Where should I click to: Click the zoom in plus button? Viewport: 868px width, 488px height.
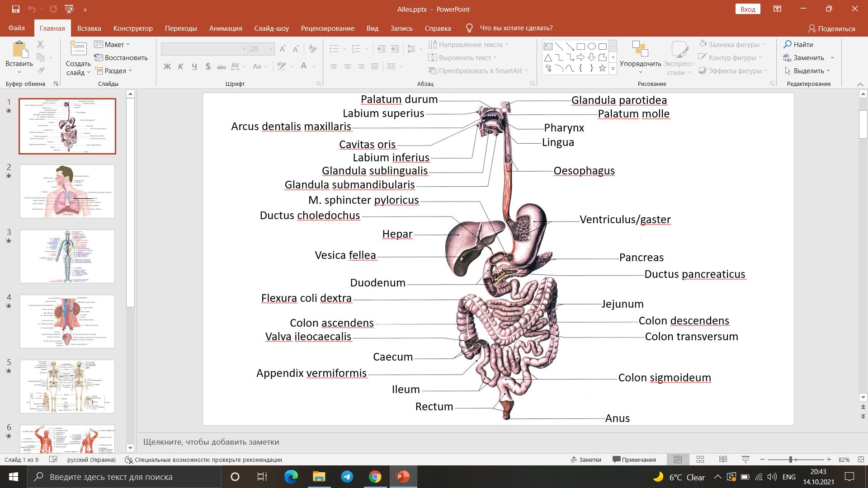[829, 460]
